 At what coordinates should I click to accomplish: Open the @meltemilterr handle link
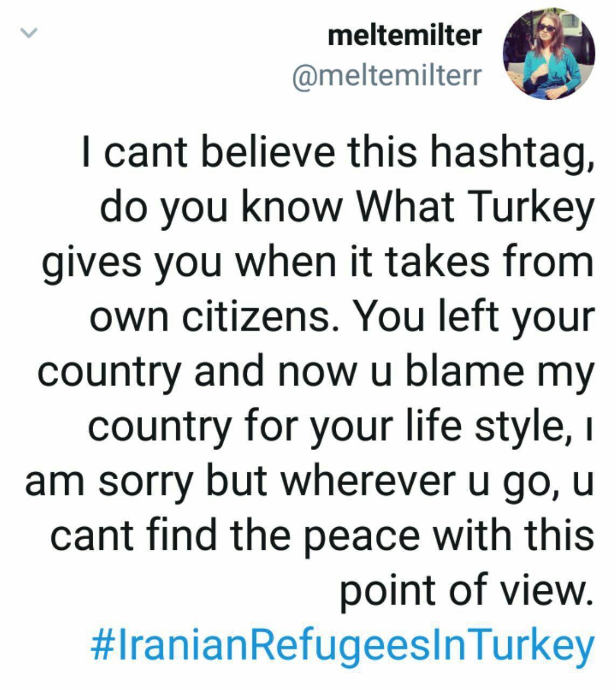386,75
